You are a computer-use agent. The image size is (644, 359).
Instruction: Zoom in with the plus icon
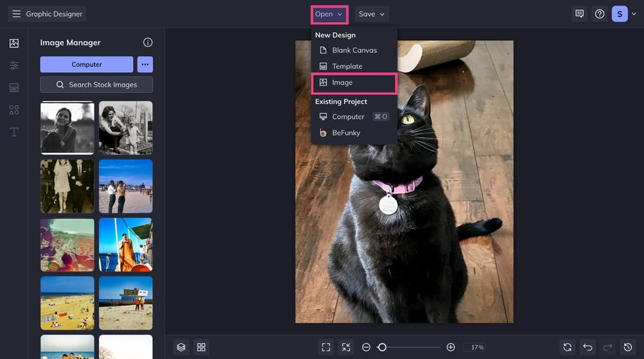450,347
